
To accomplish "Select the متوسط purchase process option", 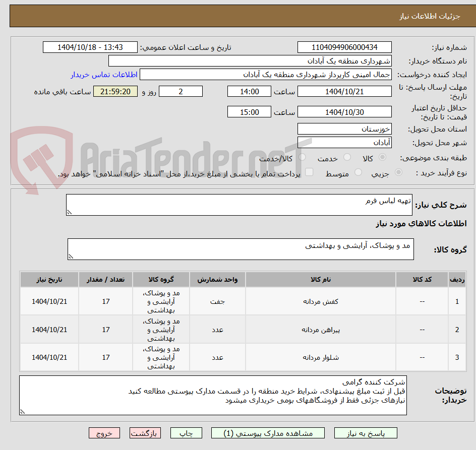I will click(x=358, y=173).
